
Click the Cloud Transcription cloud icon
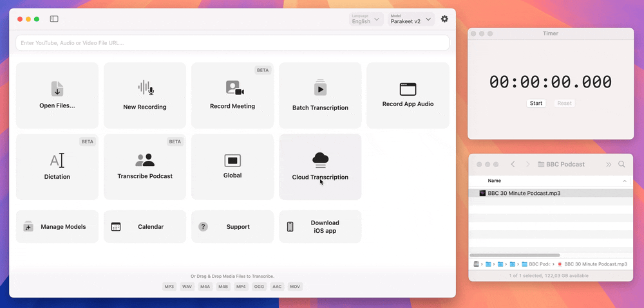click(x=320, y=159)
